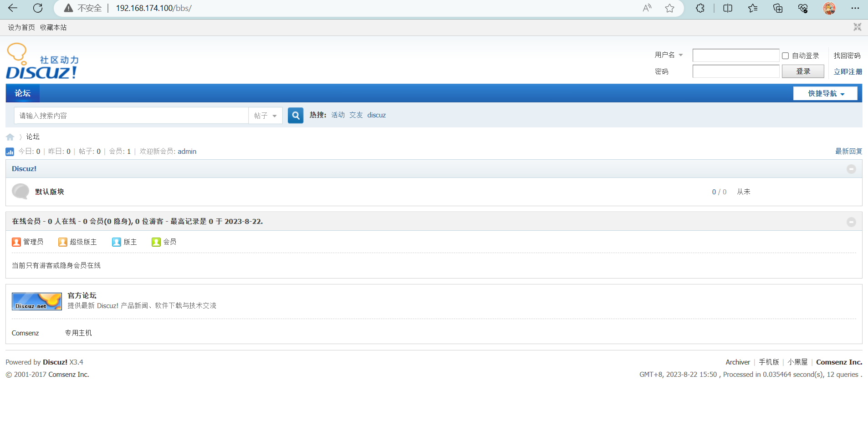This screenshot has width=868, height=436.
Task: Open the 找回密码 link
Action: pyautogui.click(x=847, y=56)
